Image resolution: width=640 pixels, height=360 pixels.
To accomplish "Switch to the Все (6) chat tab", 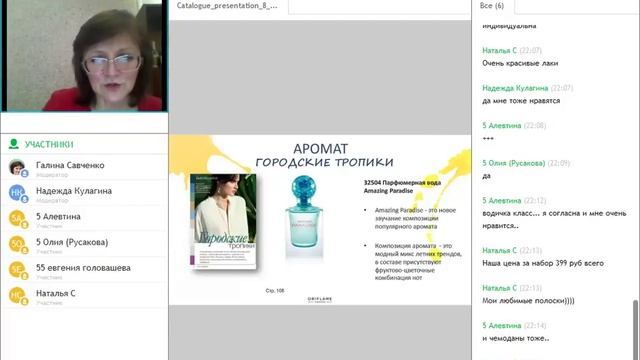I will click(492, 6).
